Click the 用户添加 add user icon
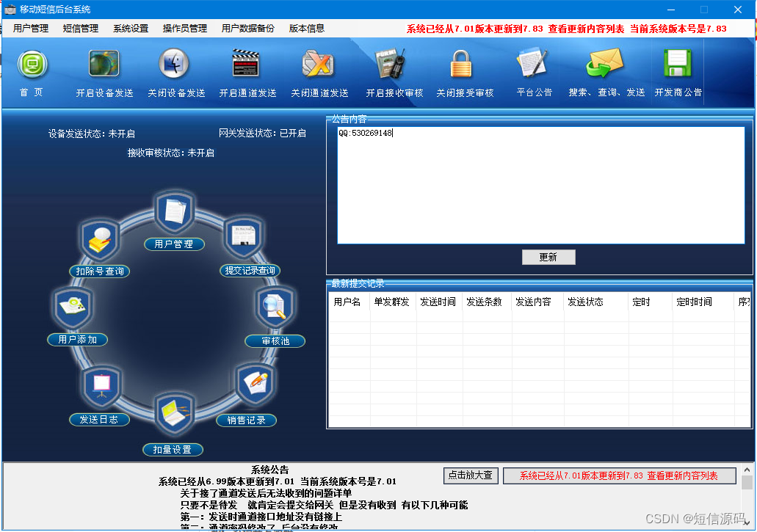Image resolution: width=757 pixels, height=532 pixels. tap(73, 305)
